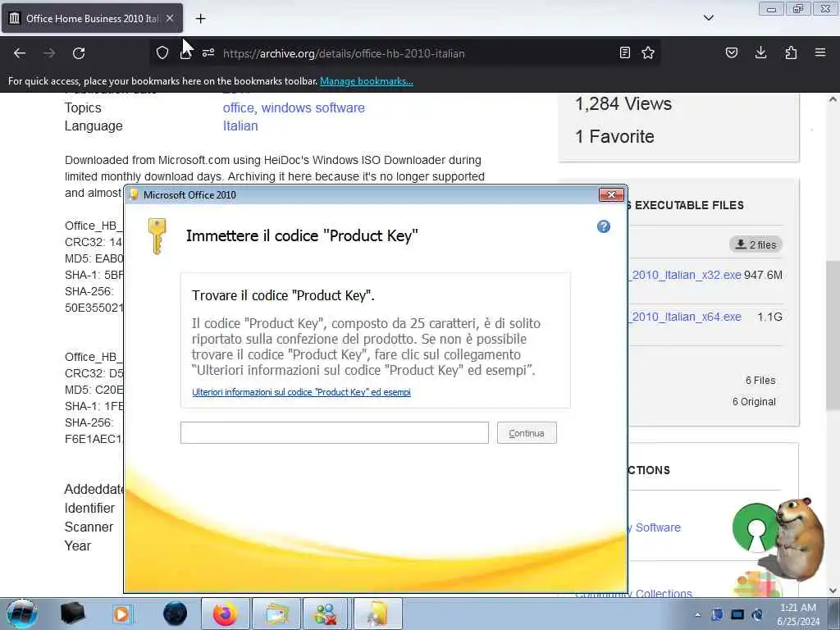
Task: Open the dark round browser taskbar icon
Action: (176, 614)
